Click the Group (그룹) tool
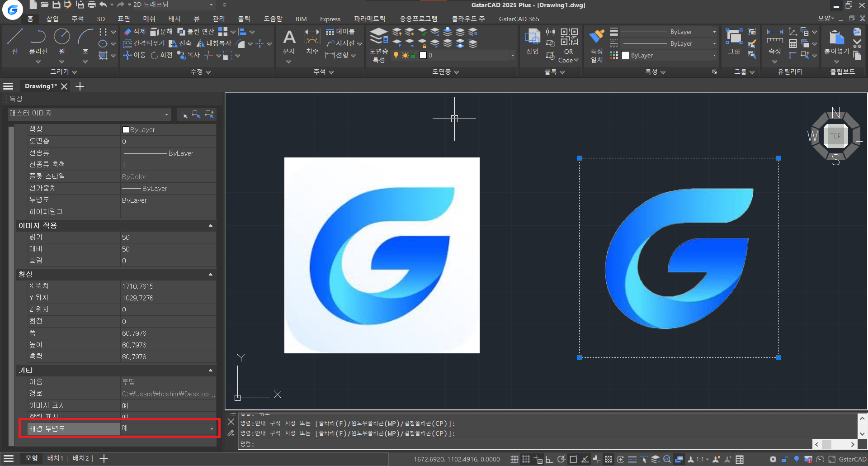 click(734, 41)
